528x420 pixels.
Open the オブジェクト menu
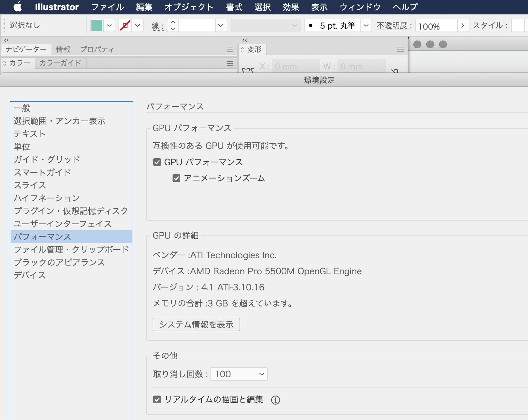click(189, 7)
